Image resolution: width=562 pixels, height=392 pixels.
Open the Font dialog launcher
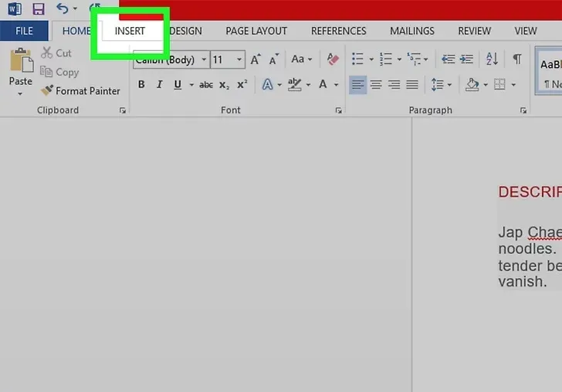coord(338,110)
